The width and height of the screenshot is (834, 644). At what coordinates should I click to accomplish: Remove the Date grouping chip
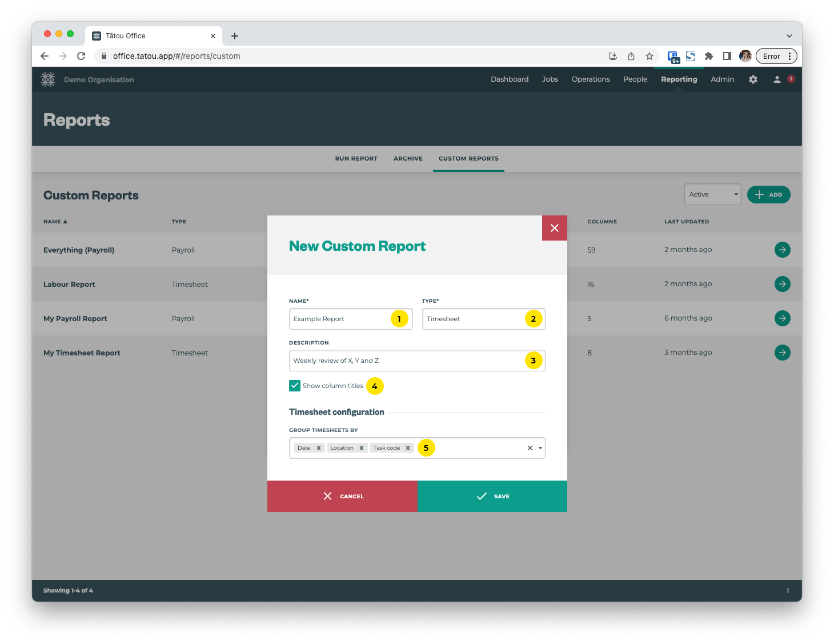[319, 447]
